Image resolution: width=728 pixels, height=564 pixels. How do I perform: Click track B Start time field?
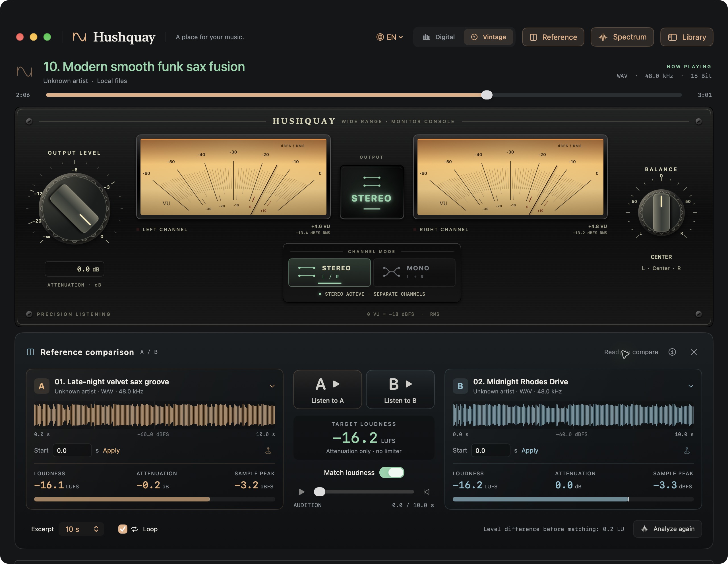[491, 450]
